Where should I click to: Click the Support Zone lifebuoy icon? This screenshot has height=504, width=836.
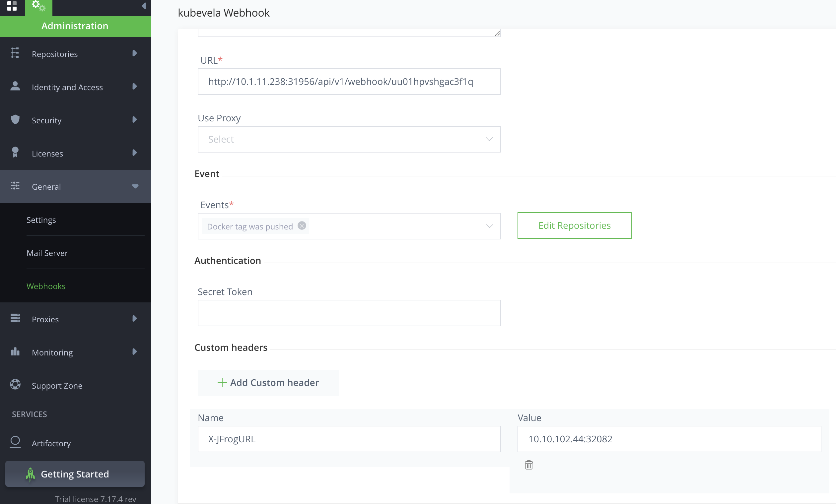(x=15, y=385)
